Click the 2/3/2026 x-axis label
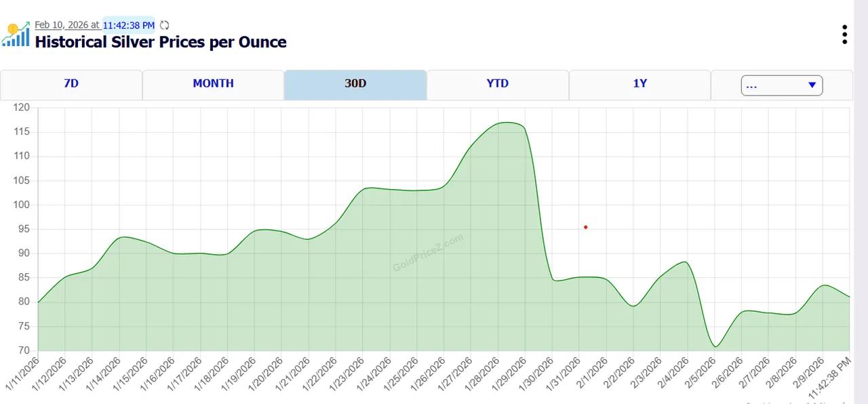This screenshot has width=868, height=404. 647,373
